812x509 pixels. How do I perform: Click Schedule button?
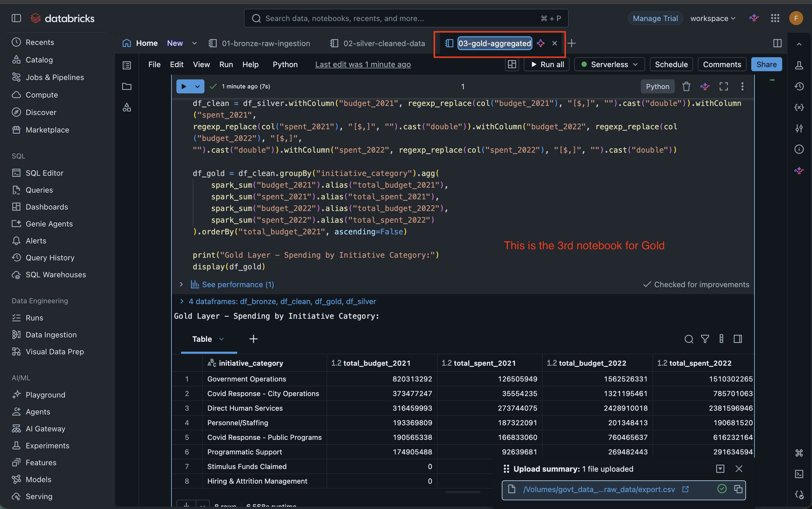[x=671, y=65]
